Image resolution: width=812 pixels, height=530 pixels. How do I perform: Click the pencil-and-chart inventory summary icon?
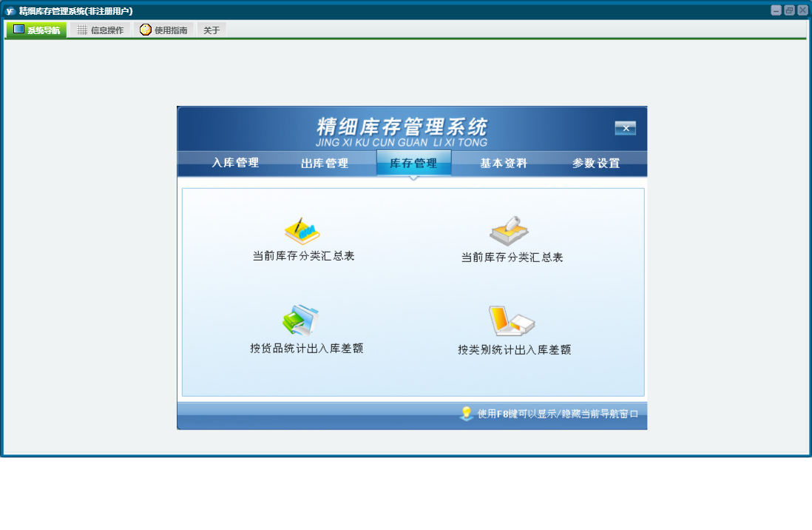coord(302,231)
